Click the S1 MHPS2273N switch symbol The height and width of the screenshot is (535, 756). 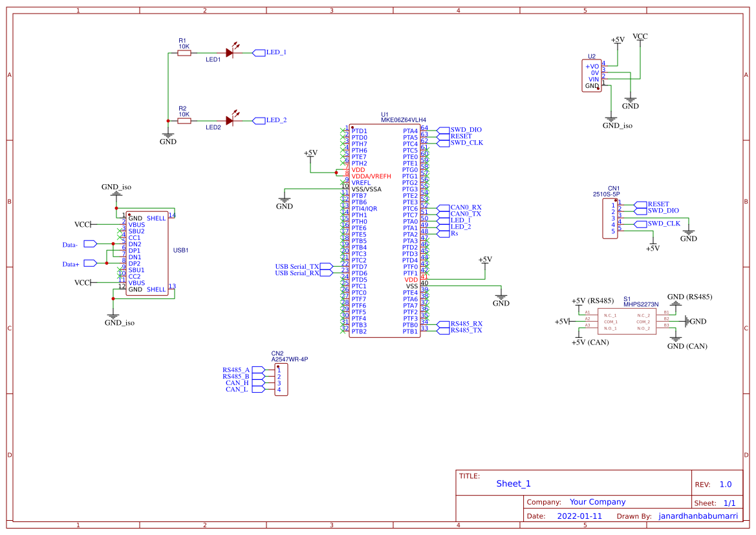pos(626,322)
